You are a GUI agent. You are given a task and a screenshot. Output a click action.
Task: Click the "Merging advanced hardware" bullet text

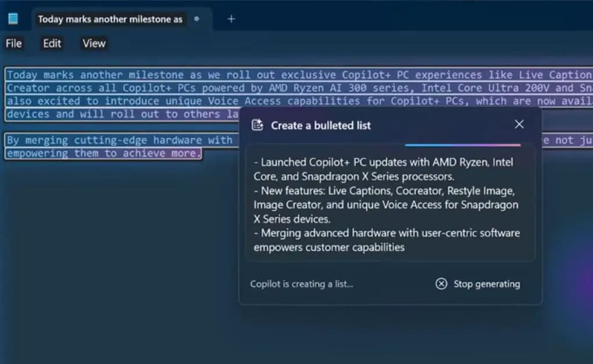[386, 240]
